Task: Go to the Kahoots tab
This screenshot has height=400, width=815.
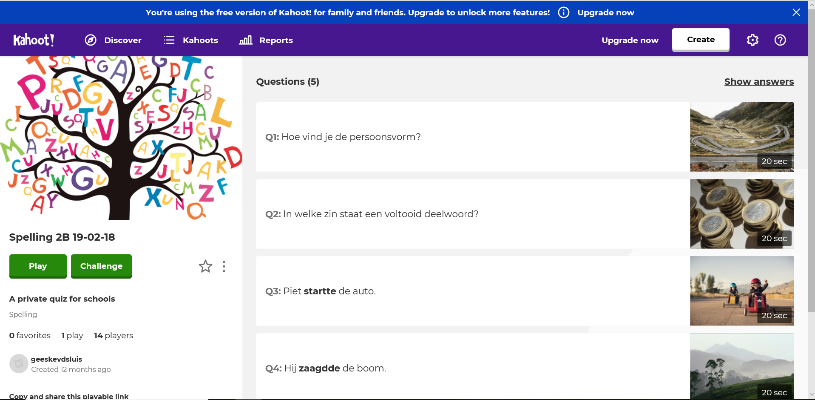Action: pos(191,40)
